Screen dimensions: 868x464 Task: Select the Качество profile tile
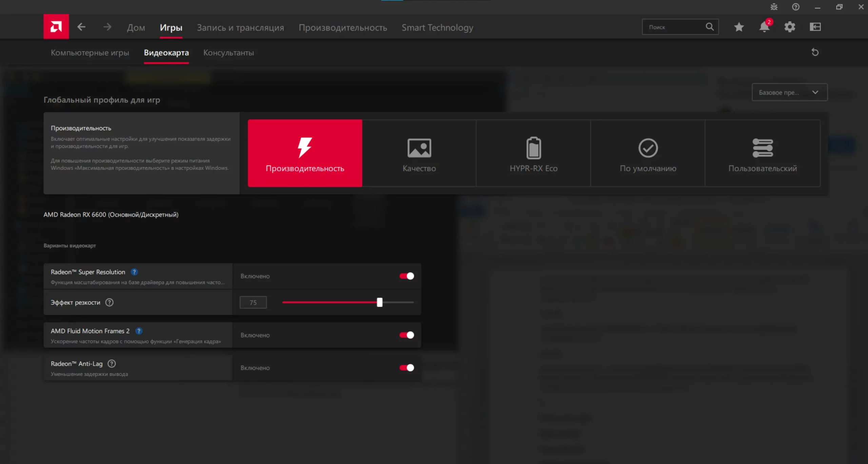coord(419,153)
